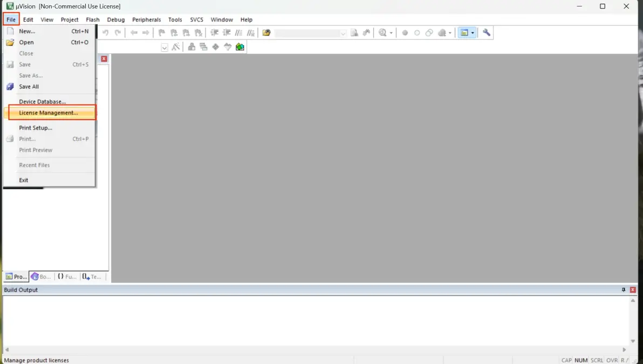Click the Manage Run-Time Environment diamond icon
643x364 pixels.
tap(216, 47)
